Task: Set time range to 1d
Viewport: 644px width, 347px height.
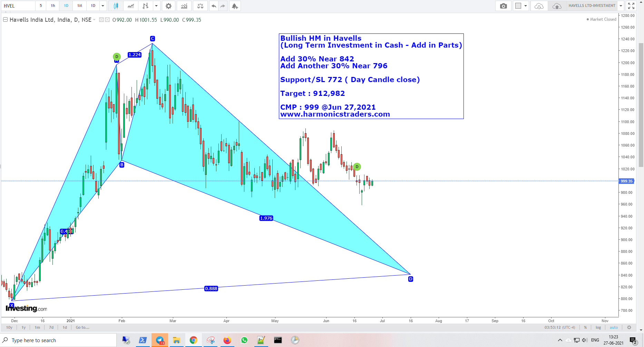Action: 65,327
